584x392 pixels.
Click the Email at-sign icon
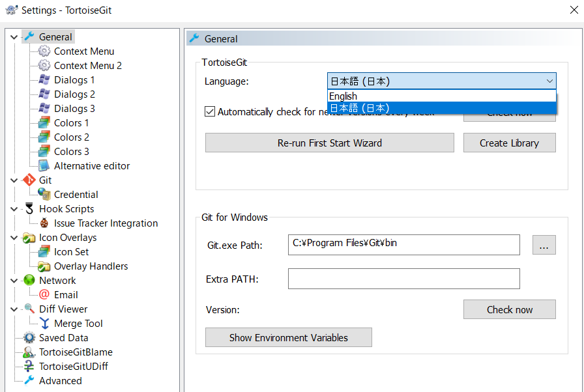[x=44, y=295]
